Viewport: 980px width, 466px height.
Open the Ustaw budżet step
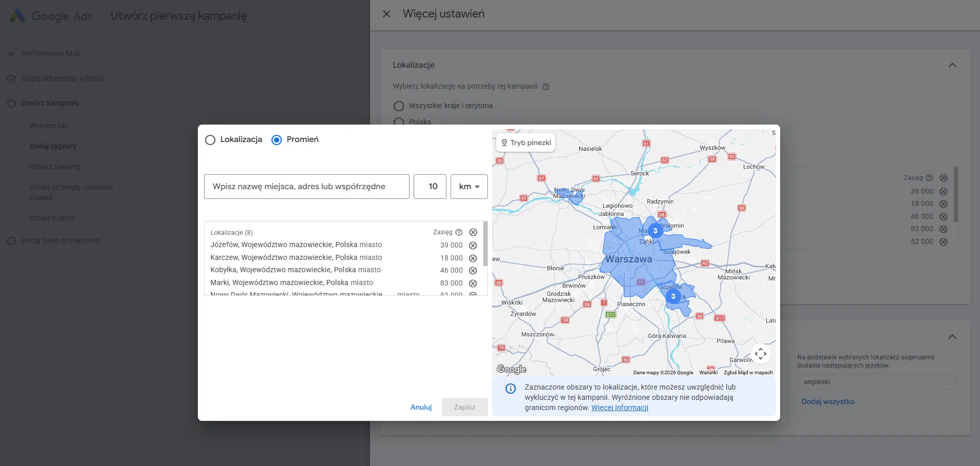coord(51,217)
